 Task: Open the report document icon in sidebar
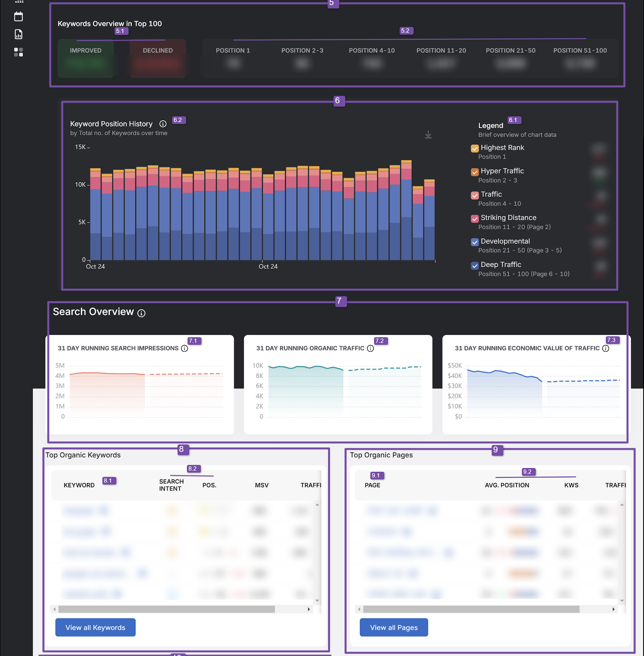[x=19, y=34]
